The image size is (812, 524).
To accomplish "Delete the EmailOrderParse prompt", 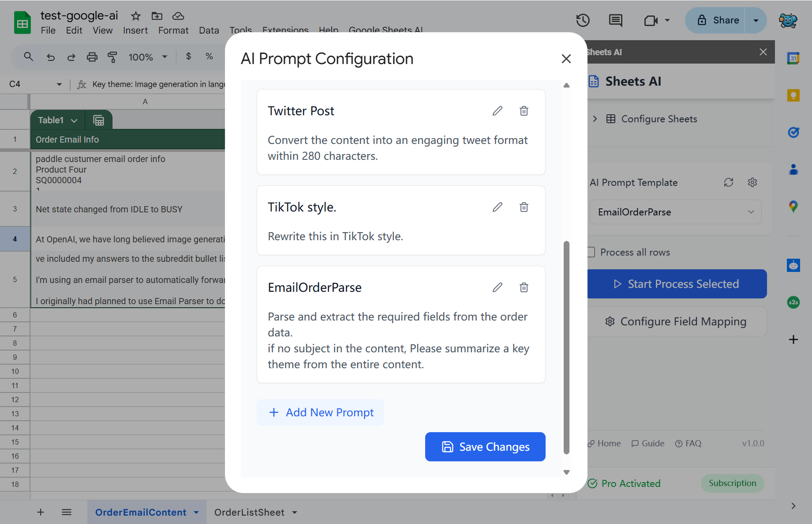I will pos(524,287).
